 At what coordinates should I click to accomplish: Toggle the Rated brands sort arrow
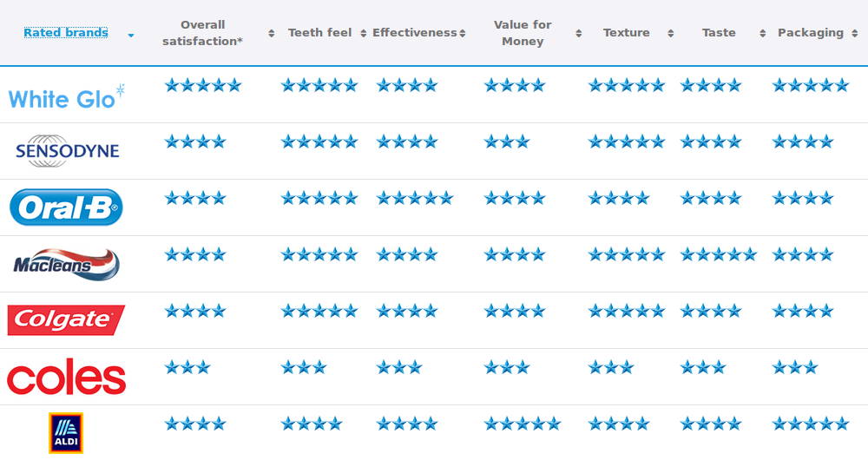131,36
